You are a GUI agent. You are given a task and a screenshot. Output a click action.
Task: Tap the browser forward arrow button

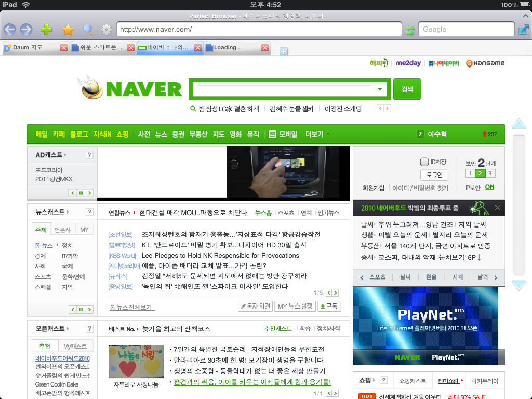click(26, 30)
